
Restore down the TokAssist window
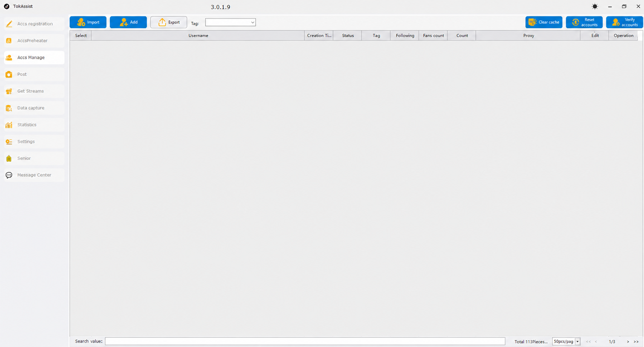(624, 6)
